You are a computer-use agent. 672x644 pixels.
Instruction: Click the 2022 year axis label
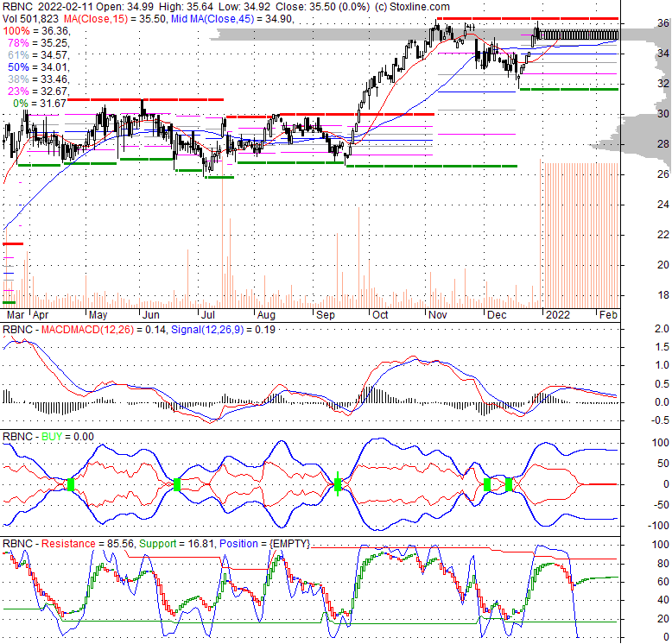pos(558,315)
